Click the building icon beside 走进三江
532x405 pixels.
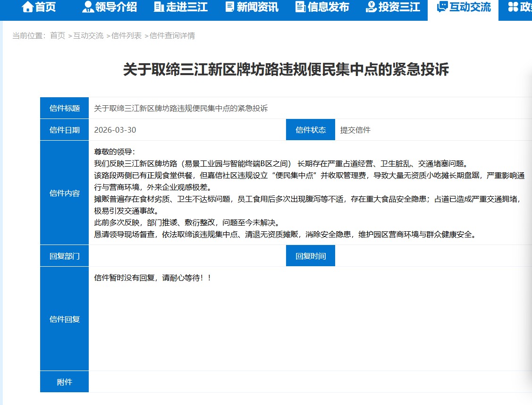(x=159, y=7)
